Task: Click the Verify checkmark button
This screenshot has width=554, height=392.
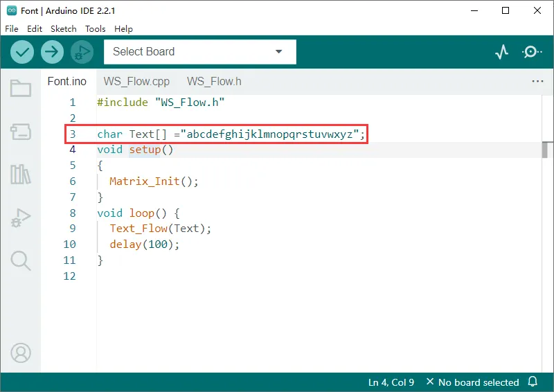Action: pyautogui.click(x=23, y=51)
